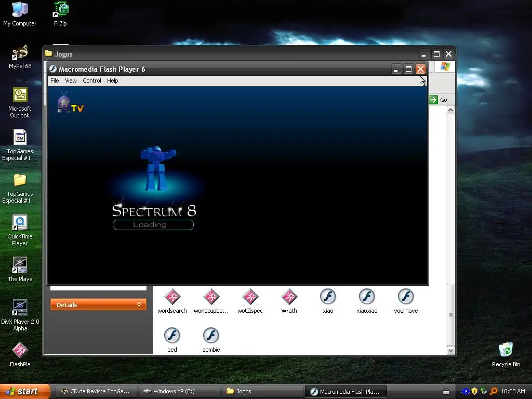Click the blue robot in Flash movie
The height and width of the screenshot is (399, 532).
coord(157,168)
